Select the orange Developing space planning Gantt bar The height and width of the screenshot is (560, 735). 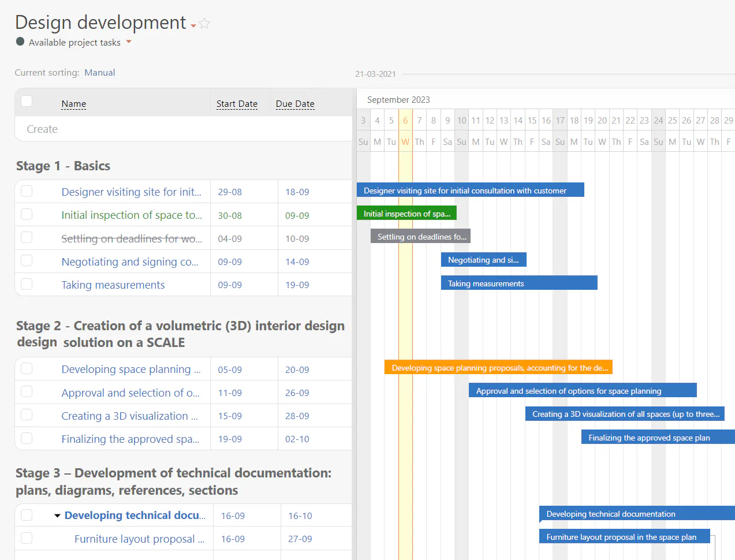point(498,368)
